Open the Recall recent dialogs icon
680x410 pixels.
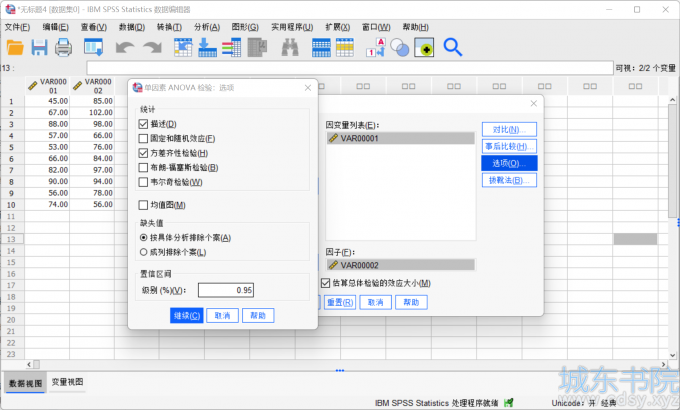(x=94, y=47)
